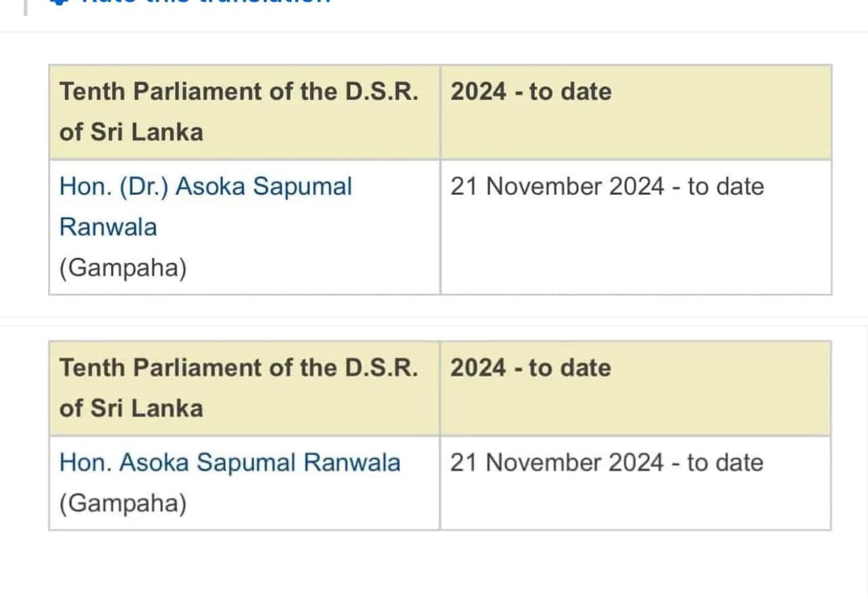This screenshot has width=868, height=596.
Task: Click the gray quote bar at the top left
Action: tap(26, 5)
